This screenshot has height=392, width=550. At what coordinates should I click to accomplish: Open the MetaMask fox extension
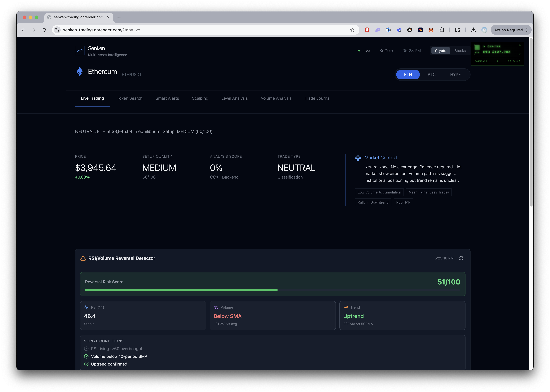431,30
